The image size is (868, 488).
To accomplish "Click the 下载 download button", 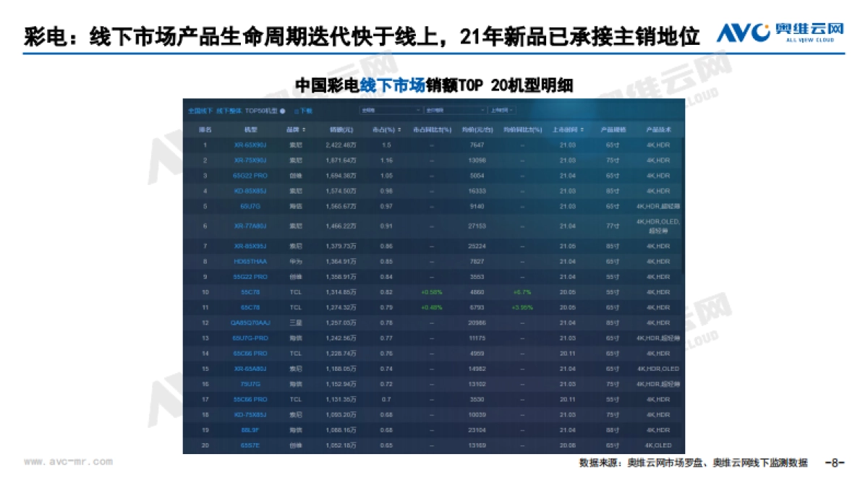I will tap(305, 110).
